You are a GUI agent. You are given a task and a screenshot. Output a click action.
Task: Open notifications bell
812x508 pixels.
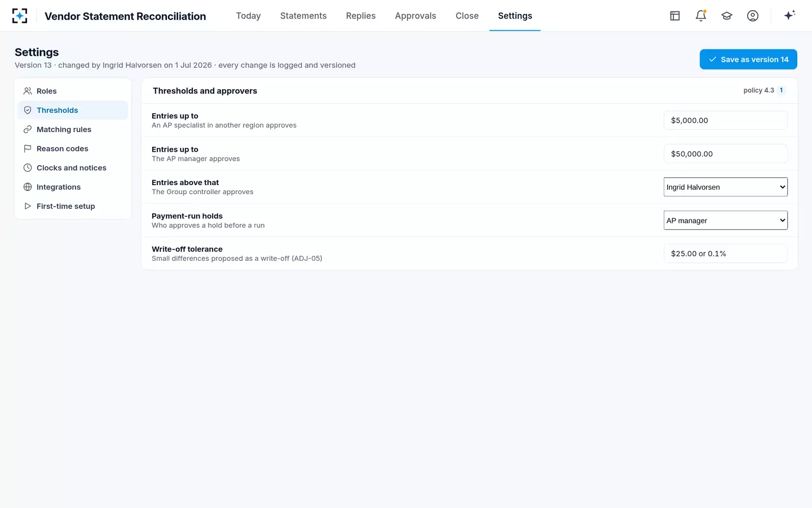(701, 16)
